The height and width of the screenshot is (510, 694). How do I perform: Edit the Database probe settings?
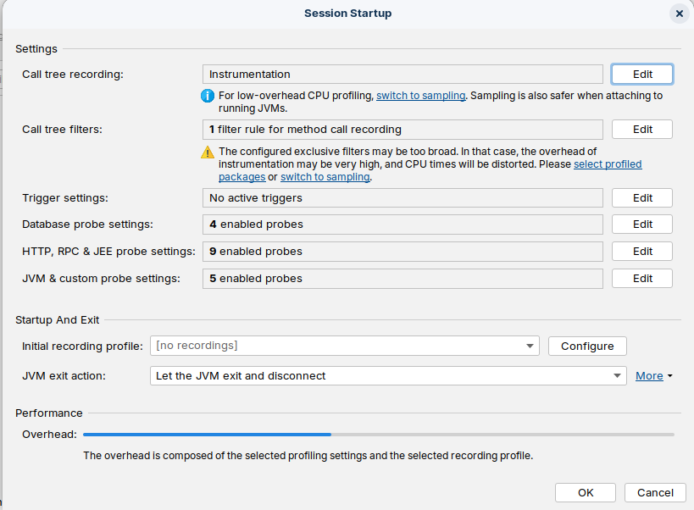[642, 224]
